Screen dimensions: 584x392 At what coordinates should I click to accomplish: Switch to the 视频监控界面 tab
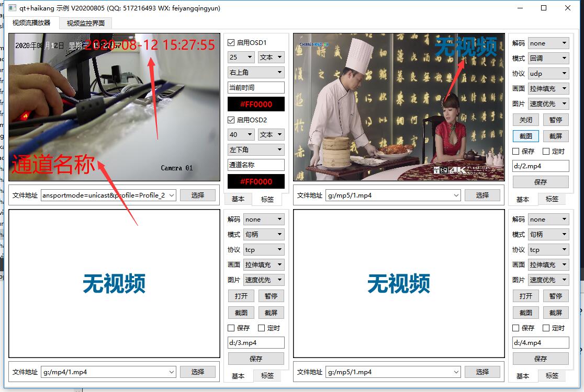(x=85, y=23)
